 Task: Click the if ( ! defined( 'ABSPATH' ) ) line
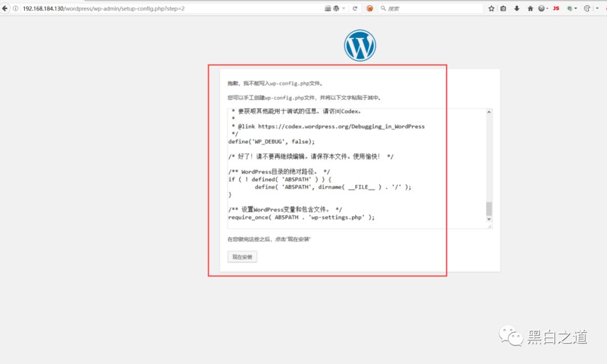pos(280,180)
